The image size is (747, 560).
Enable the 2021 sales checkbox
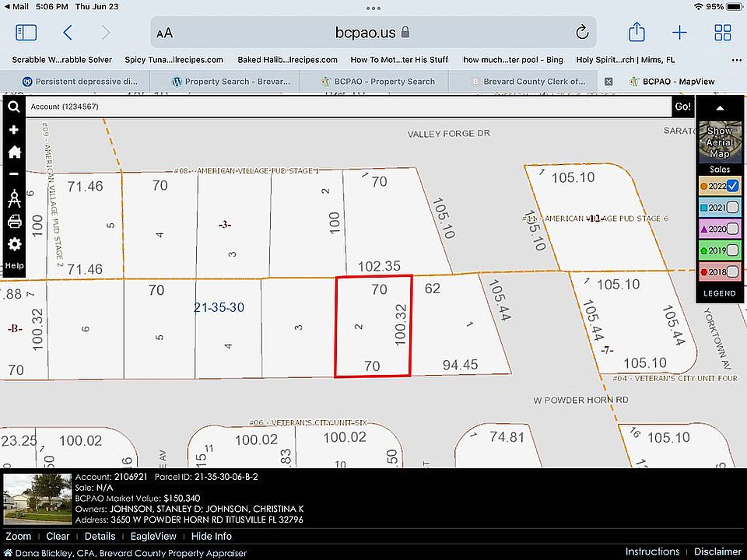(732, 207)
